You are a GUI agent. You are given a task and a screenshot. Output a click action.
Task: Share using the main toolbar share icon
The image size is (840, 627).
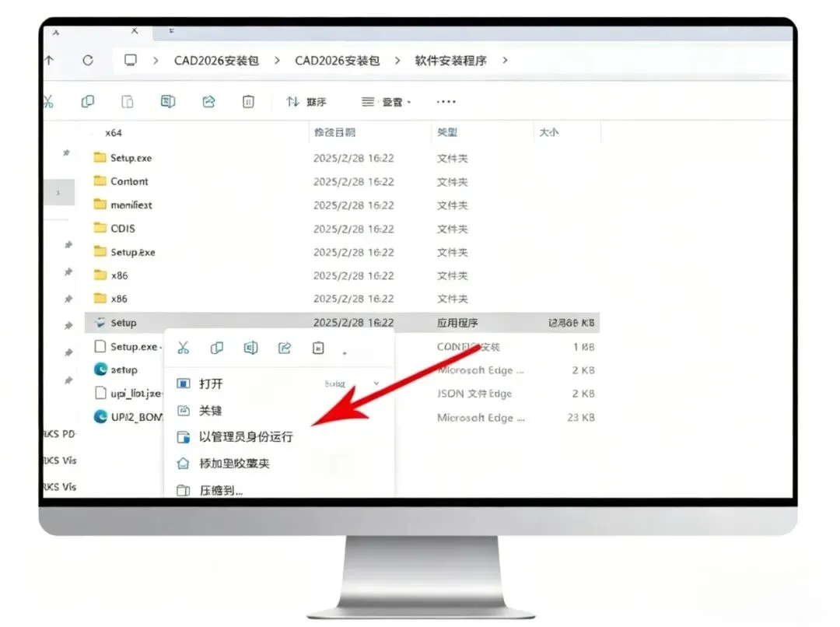tap(208, 101)
